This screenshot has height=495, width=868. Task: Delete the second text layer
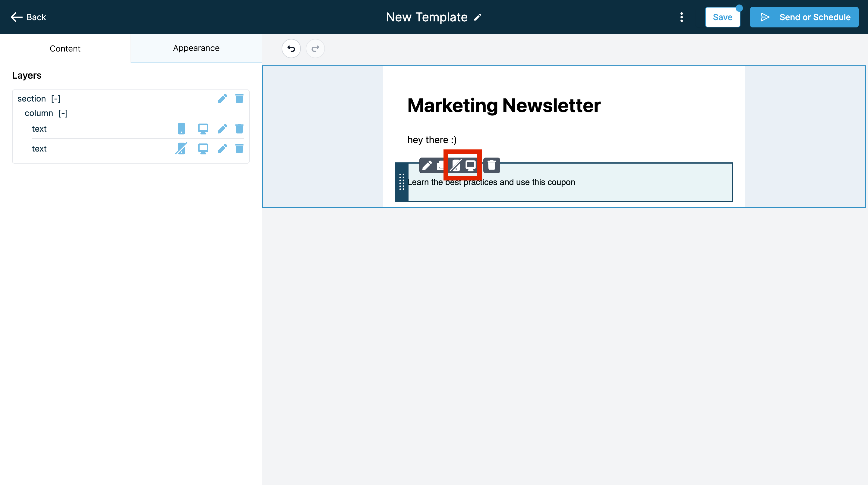pos(239,149)
